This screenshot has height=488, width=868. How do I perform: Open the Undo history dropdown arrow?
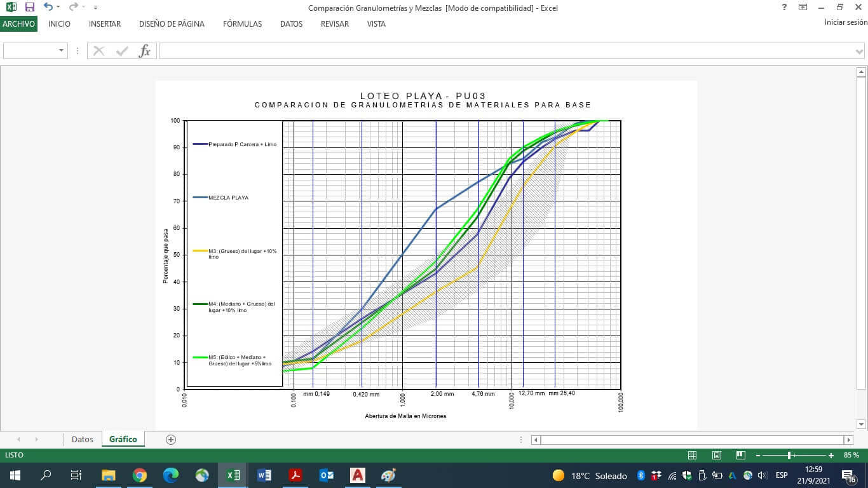point(58,8)
